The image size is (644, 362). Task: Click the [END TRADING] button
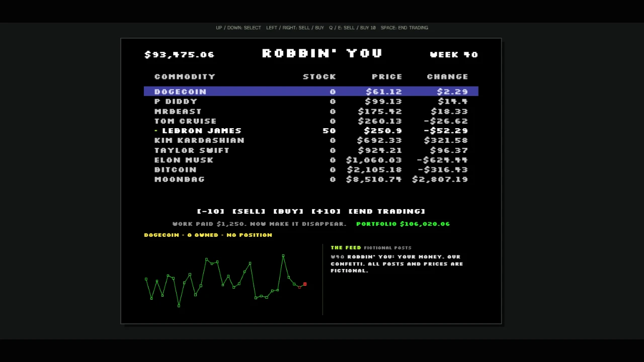[387, 211]
